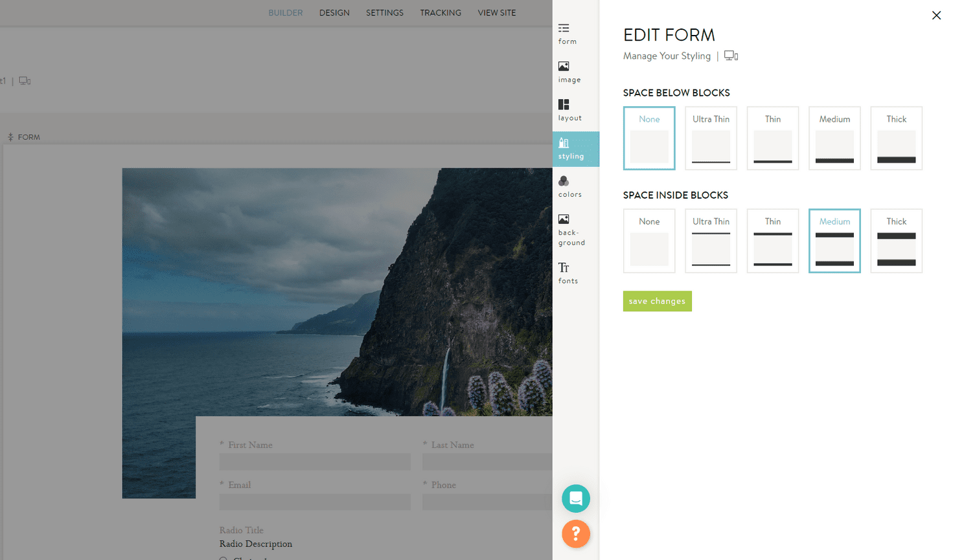This screenshot has width=953, height=560.
Task: Switch to the DESIGN tab
Action: 334,12
